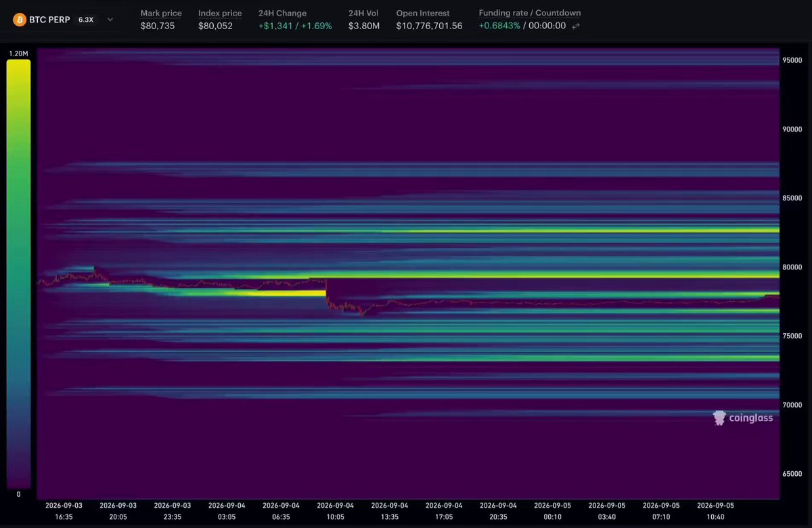
Task: Click the 2026-09-04 10:05 time label
Action: [335, 511]
